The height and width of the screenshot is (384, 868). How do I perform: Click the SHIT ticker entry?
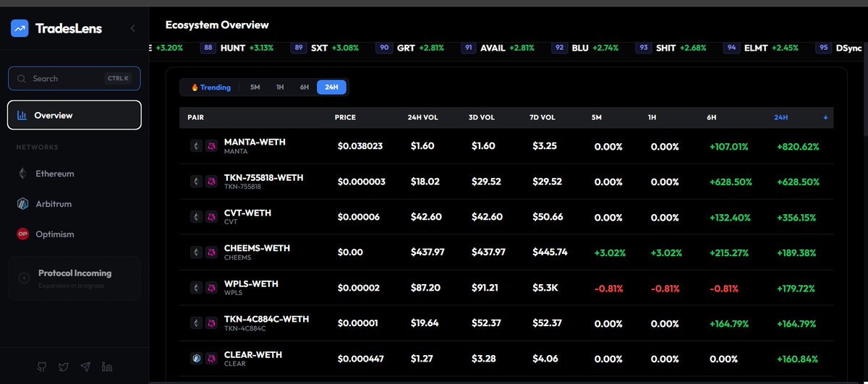click(x=671, y=48)
